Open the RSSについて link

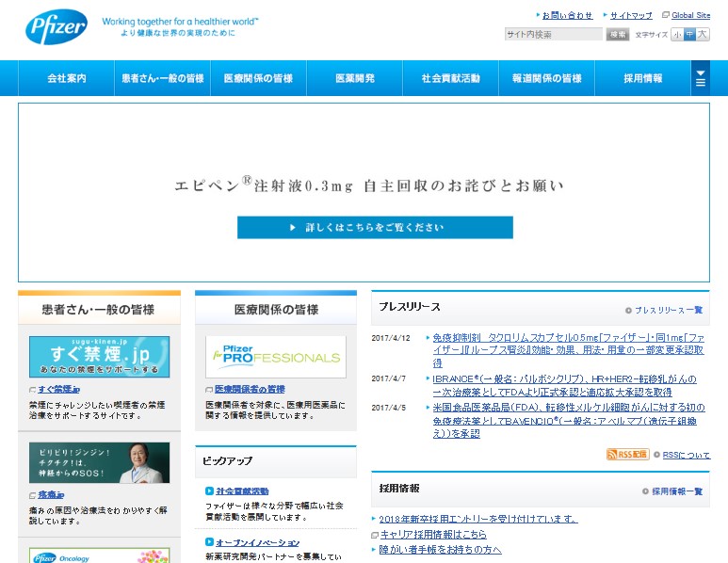tap(687, 455)
